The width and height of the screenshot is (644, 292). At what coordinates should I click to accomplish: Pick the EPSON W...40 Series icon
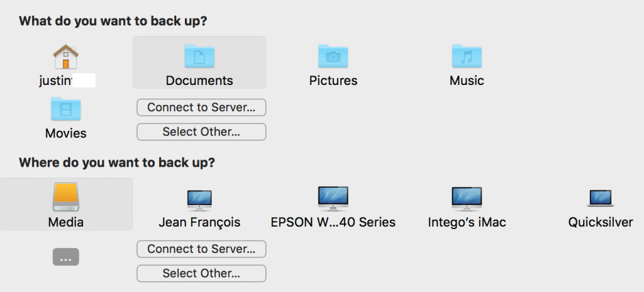(333, 198)
